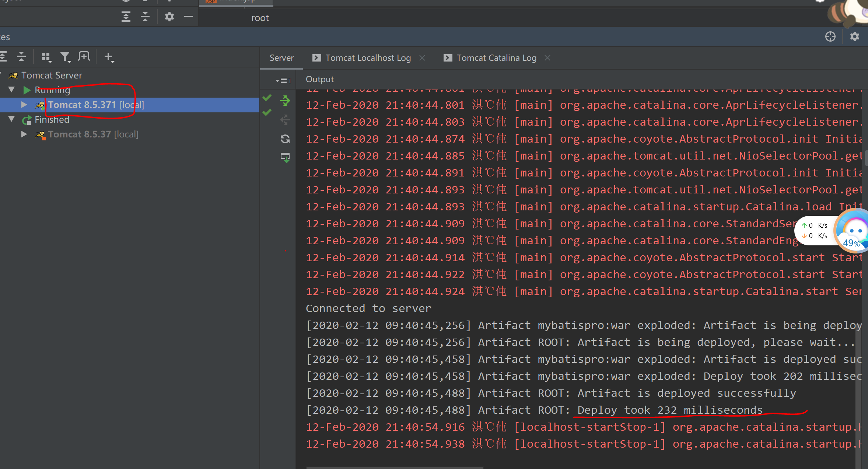Toggle the second green checkmark in output toolbar
868x469 pixels.
point(267,113)
